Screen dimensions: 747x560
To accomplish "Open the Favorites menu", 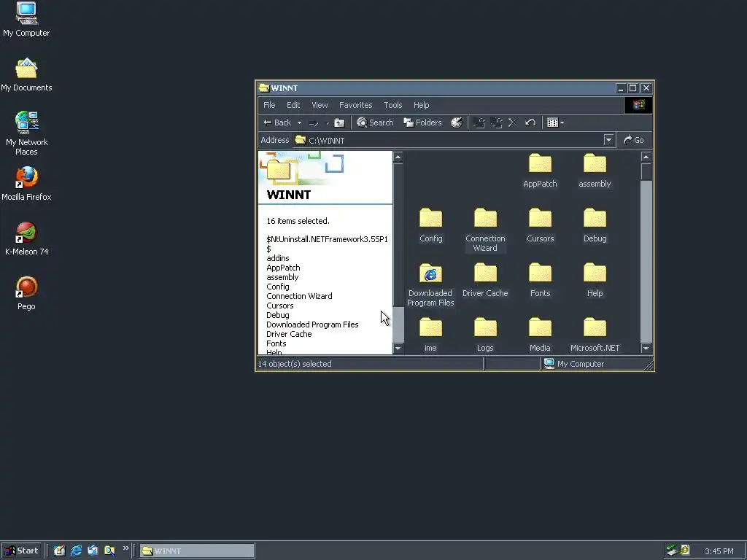I will pos(355,105).
